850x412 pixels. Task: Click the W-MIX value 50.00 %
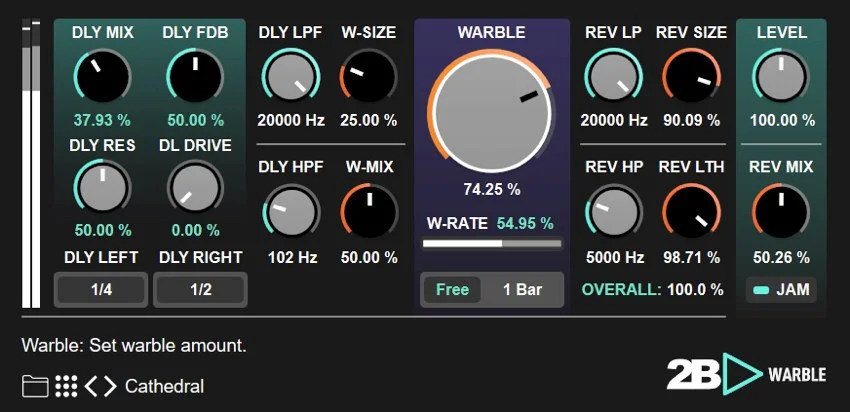pos(369,257)
